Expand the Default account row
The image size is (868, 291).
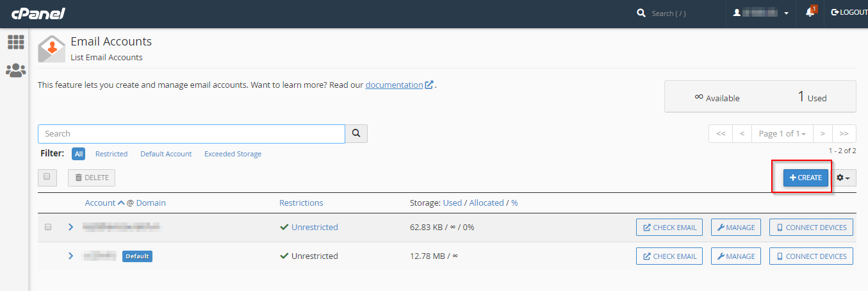pyautogui.click(x=70, y=256)
